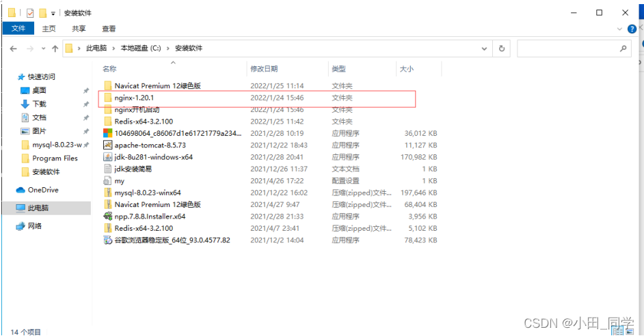The image size is (644, 336).
Task: Select the nginx开机启动 folder icon
Action: tap(107, 109)
